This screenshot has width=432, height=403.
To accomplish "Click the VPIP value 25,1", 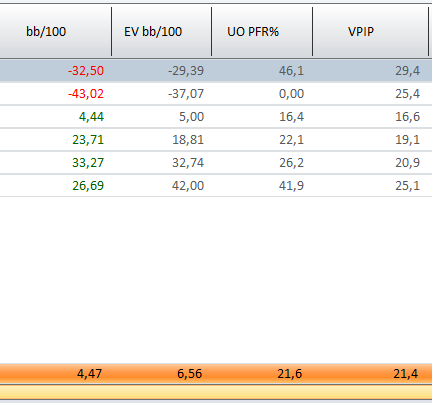I will (x=407, y=186).
